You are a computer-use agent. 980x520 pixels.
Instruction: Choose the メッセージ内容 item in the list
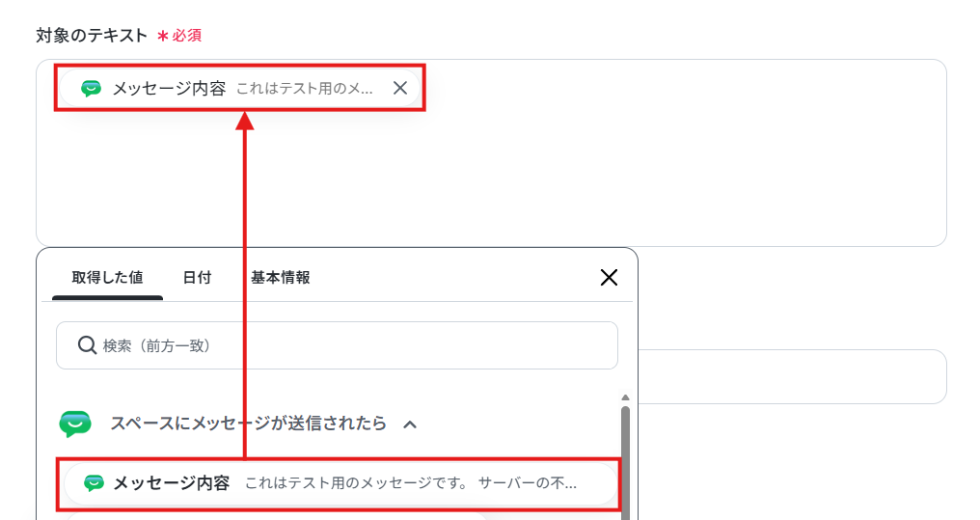tap(340, 483)
